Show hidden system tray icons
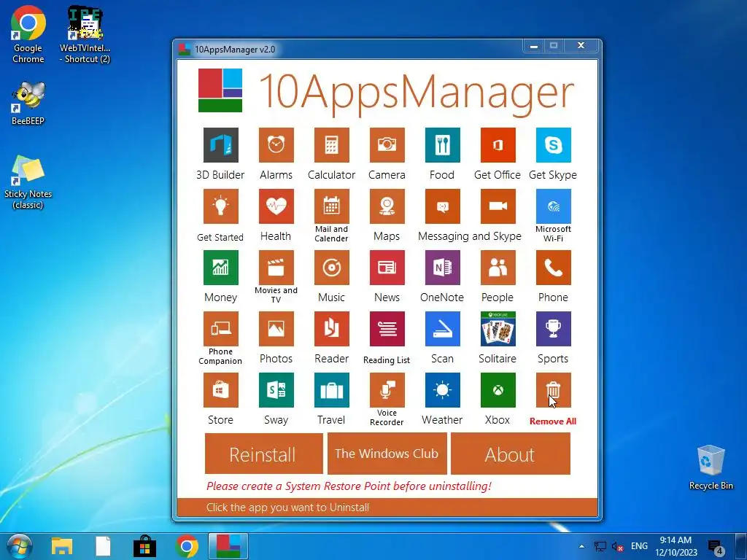The image size is (747, 560). tap(581, 546)
